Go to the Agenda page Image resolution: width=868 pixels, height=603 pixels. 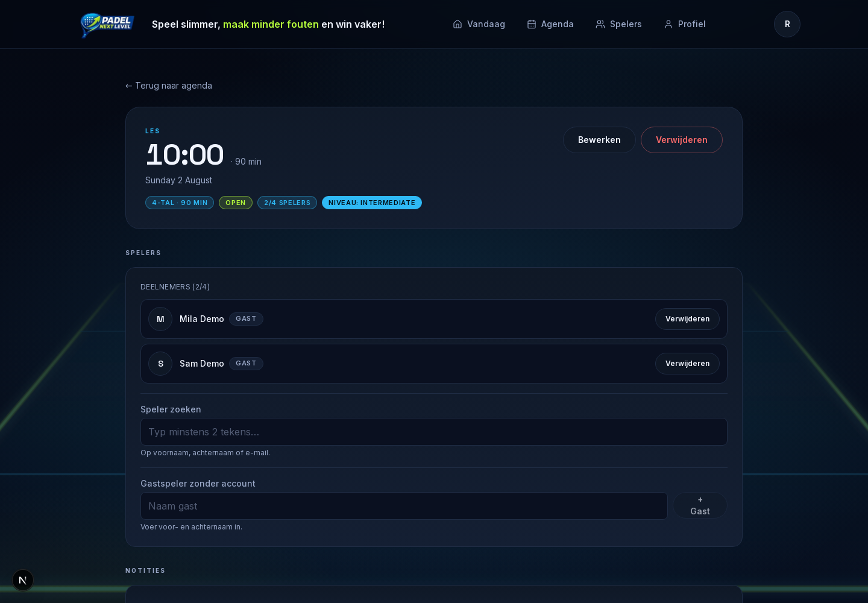pos(550,24)
